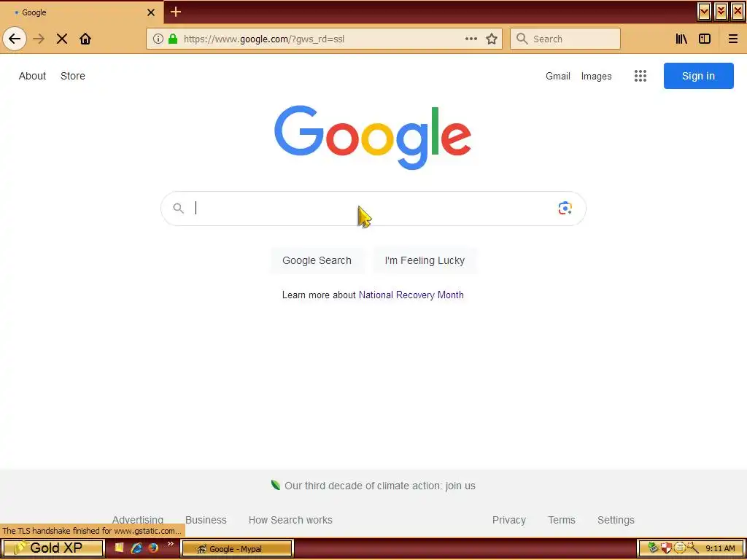Screen dimensions: 747x560
Task: Open the Gold XP start button
Action: (52, 548)
